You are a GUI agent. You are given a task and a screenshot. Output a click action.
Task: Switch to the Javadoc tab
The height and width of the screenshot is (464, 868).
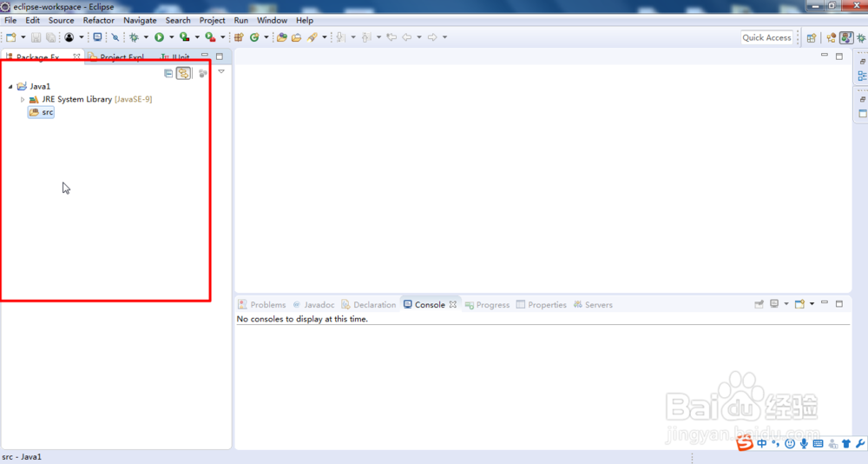pyautogui.click(x=314, y=305)
